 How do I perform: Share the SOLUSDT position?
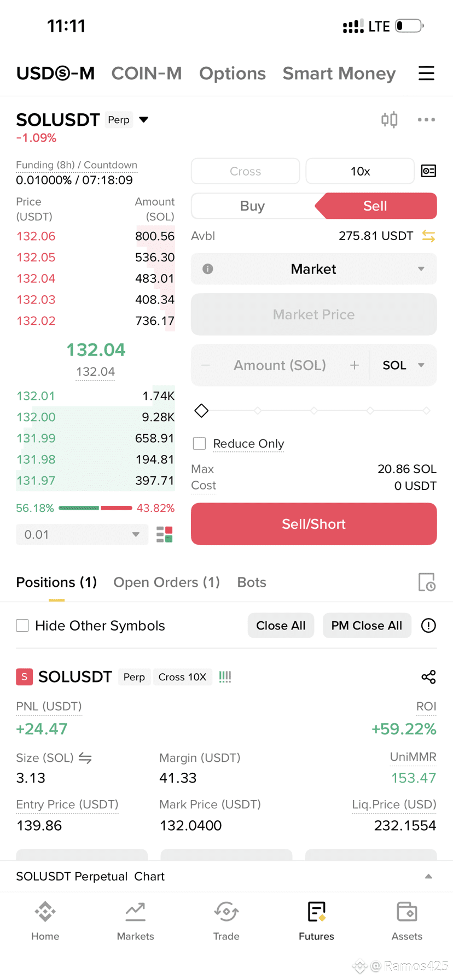click(428, 677)
